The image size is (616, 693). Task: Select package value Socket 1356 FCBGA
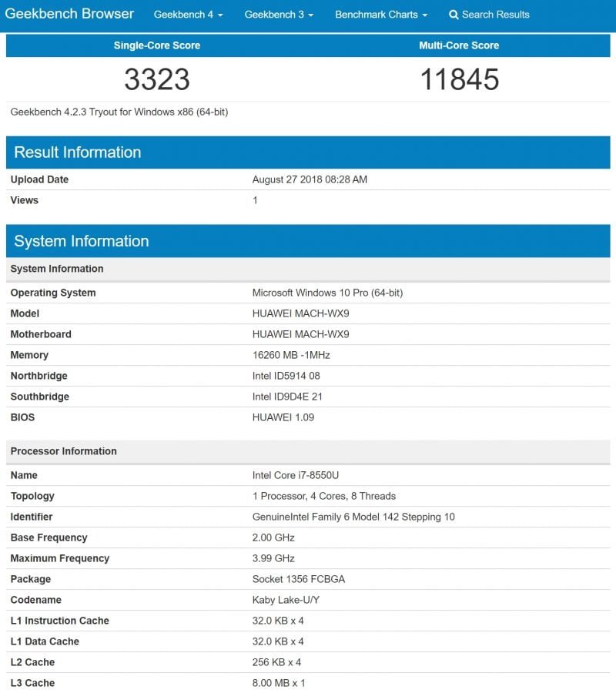tap(299, 579)
